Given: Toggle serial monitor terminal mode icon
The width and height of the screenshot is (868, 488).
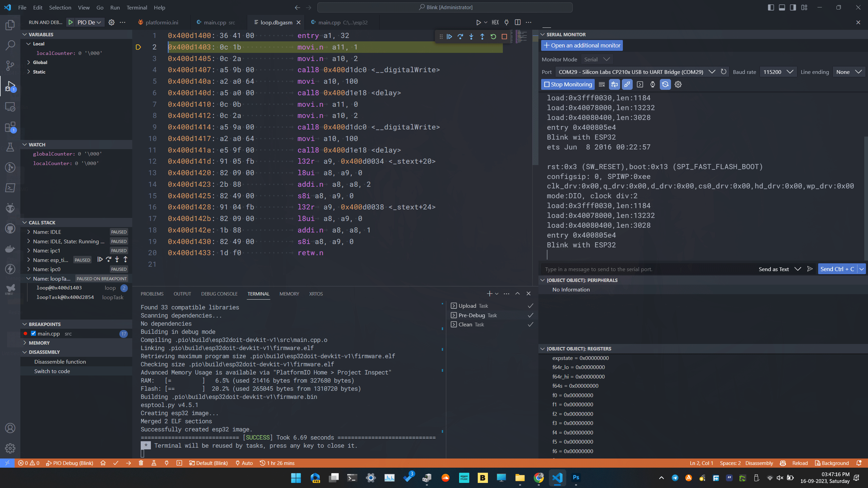Looking at the screenshot, I should tap(640, 84).
